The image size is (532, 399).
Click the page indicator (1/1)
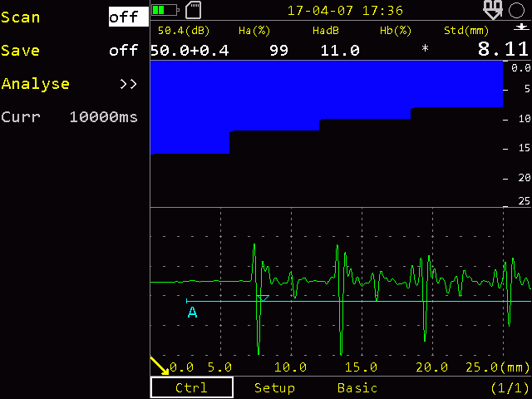click(510, 387)
